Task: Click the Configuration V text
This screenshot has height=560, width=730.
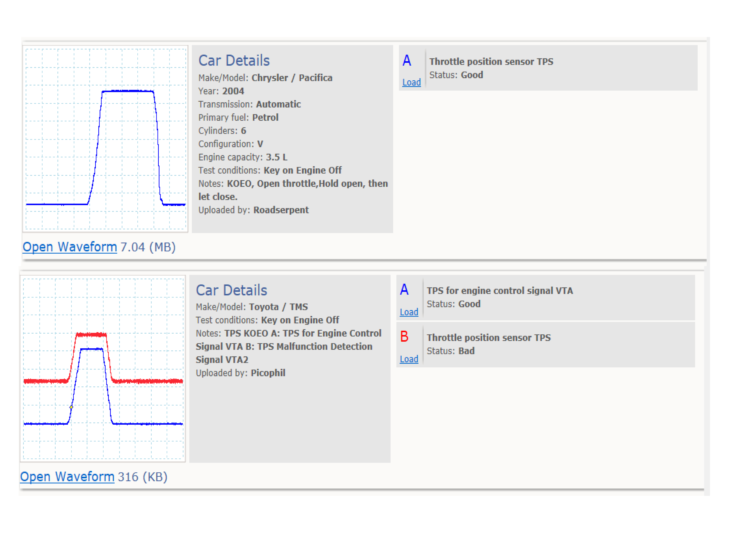Action: (230, 144)
